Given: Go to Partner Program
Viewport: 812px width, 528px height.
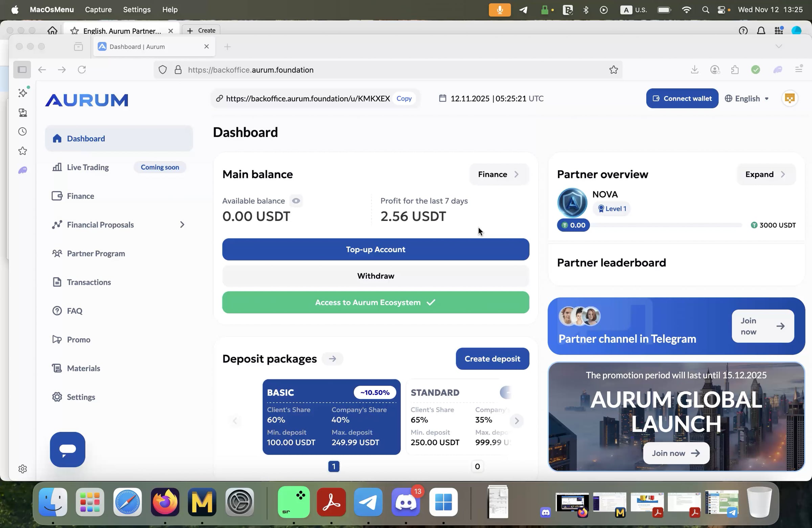Looking at the screenshot, I should coord(119,253).
